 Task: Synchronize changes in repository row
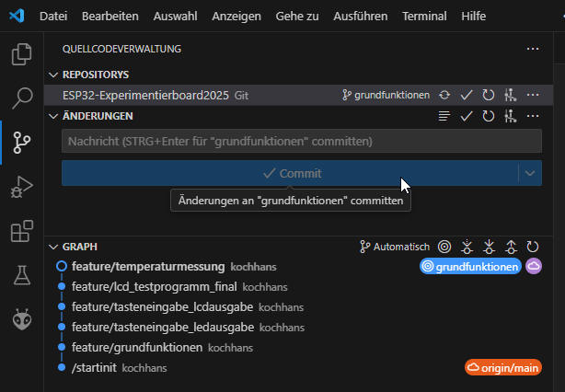(445, 95)
